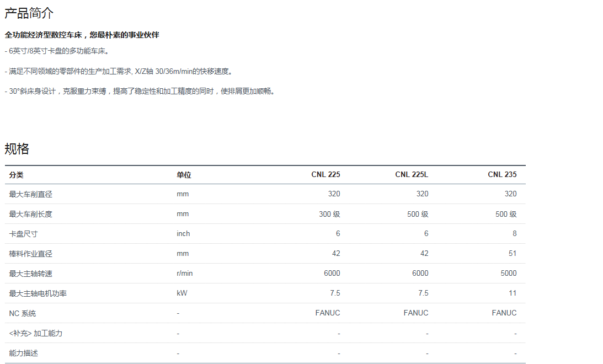603x364 pixels.
Task: Click the r/min unit cell
Action: pyautogui.click(x=185, y=274)
